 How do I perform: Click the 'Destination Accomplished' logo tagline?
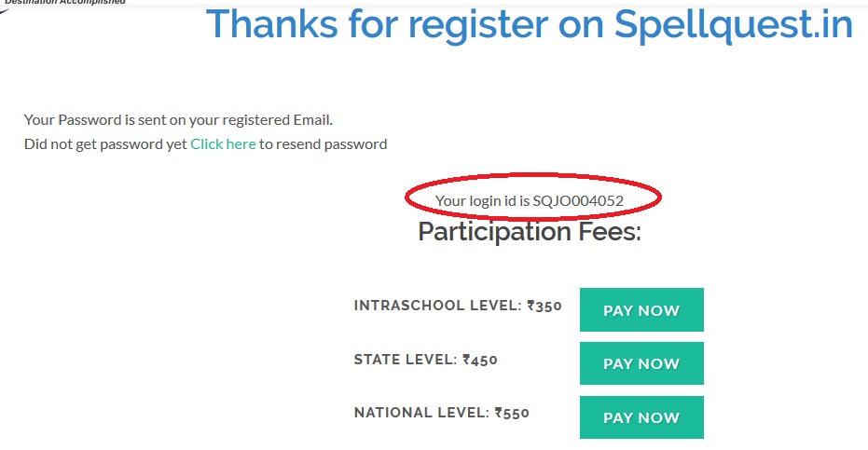tap(64, 3)
